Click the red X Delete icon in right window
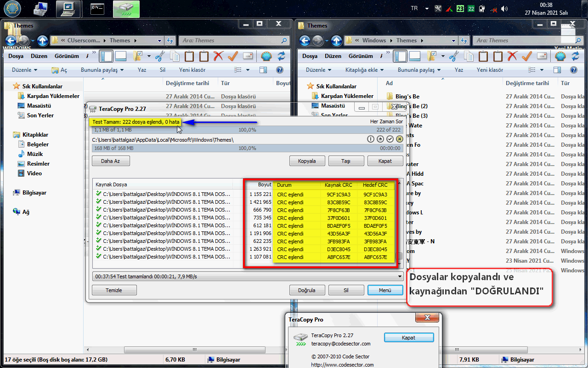 coord(512,56)
